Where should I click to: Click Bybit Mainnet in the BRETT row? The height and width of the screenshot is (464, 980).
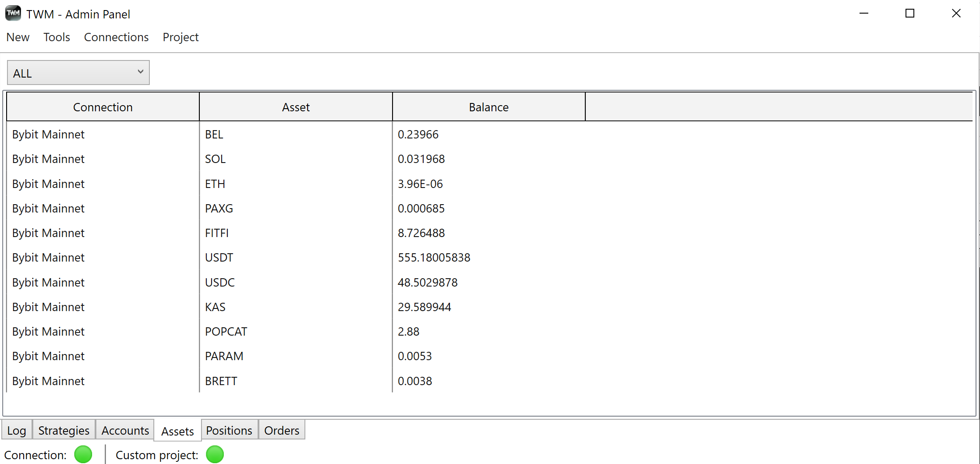coord(48,381)
